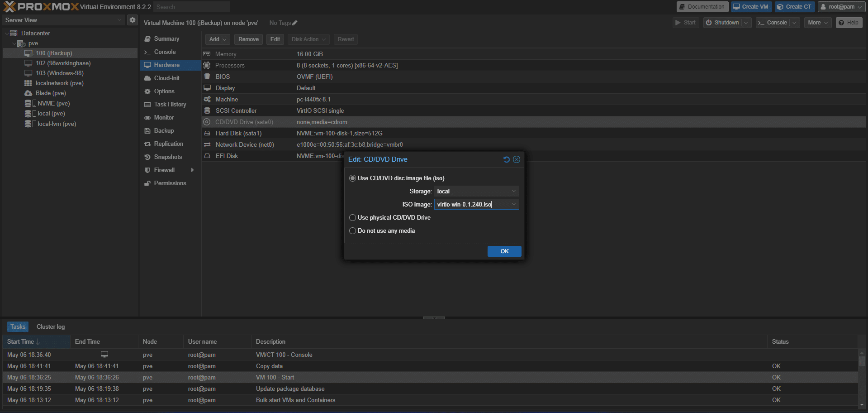
Task: Select VM 102 (98workingbase)
Action: coord(63,63)
